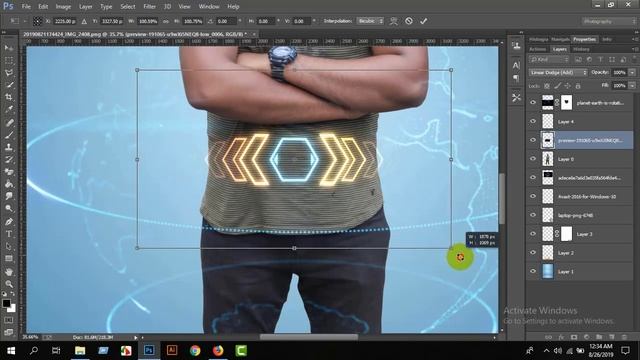This screenshot has height=360, width=640.
Task: Select the Eraser tool
Action: click(x=9, y=172)
